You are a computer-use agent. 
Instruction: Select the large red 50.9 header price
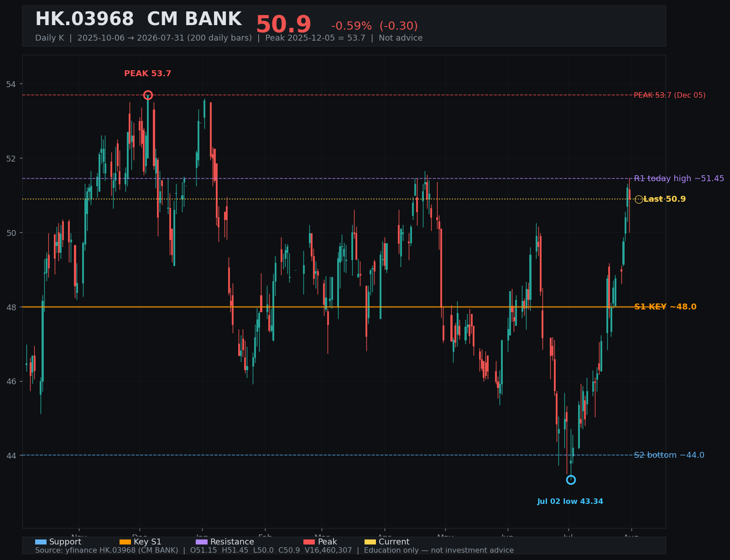pos(283,25)
